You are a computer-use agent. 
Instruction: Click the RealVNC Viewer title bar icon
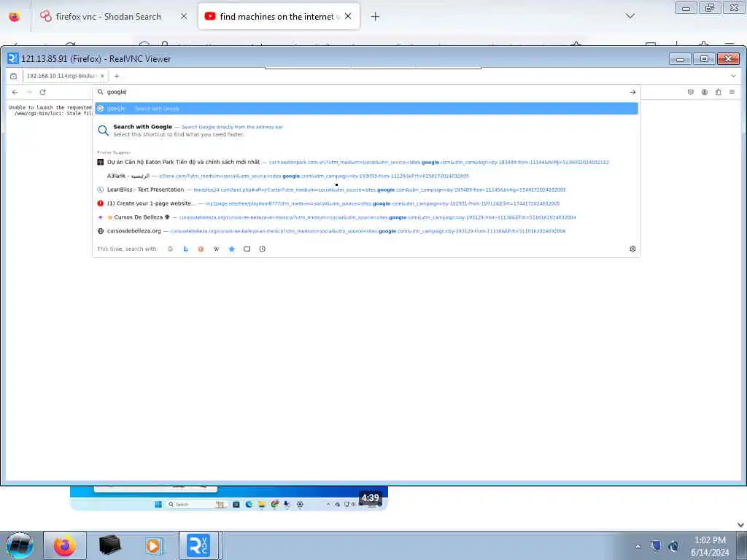[x=12, y=58]
